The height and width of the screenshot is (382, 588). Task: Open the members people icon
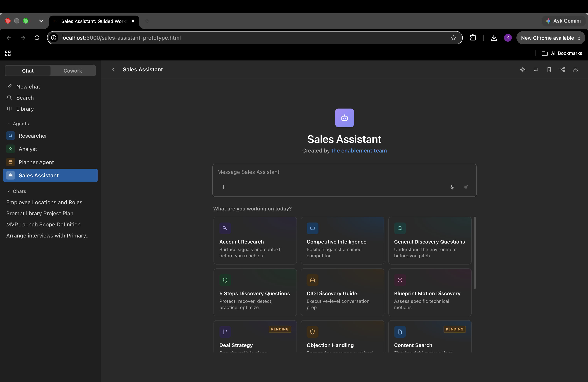coord(576,69)
